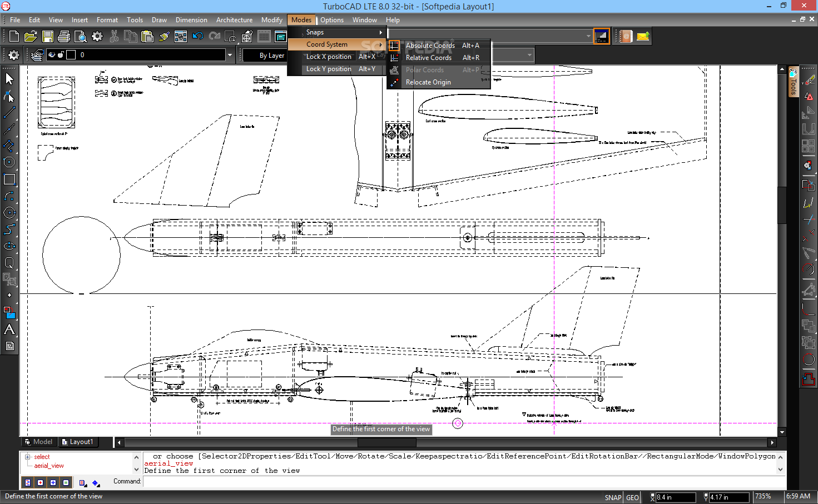The image size is (818, 504).
Task: Expand the select tree node
Action: [x=27, y=457]
